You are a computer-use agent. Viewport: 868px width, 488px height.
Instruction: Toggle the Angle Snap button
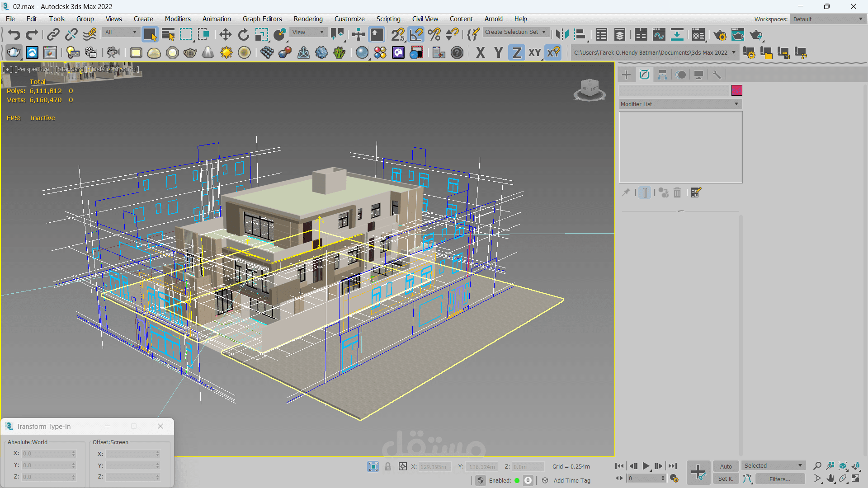(416, 35)
